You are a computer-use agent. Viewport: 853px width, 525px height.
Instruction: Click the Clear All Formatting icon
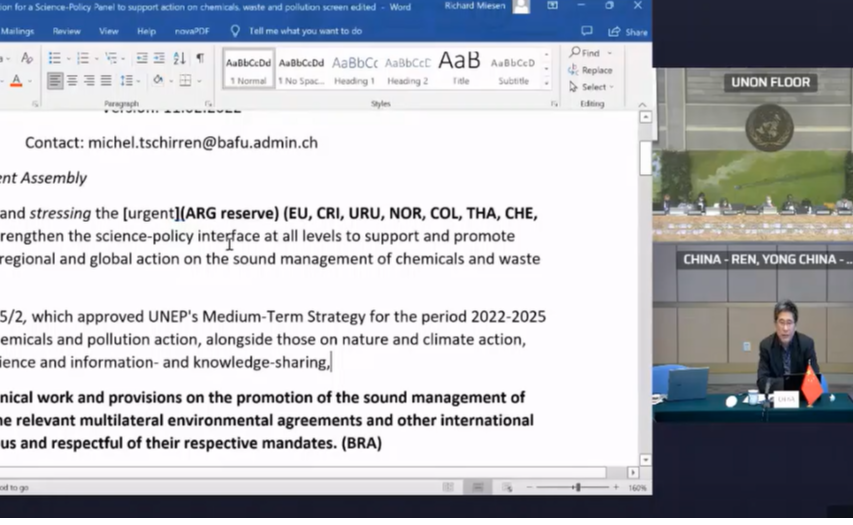click(x=27, y=58)
